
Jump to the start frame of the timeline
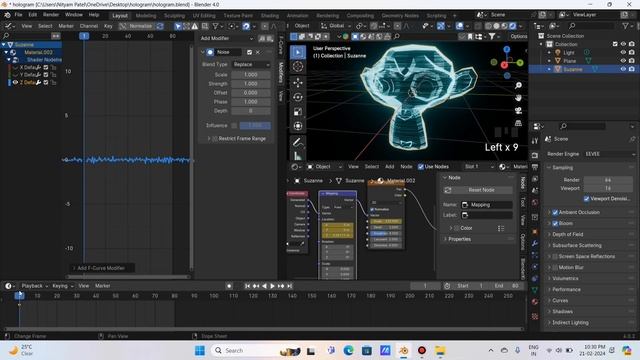(247, 286)
